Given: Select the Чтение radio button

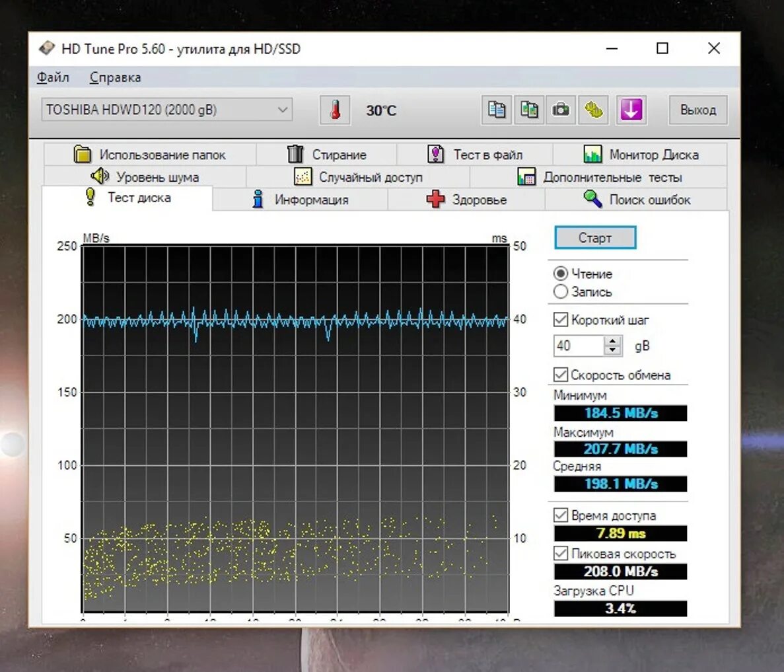Looking at the screenshot, I should (x=561, y=274).
